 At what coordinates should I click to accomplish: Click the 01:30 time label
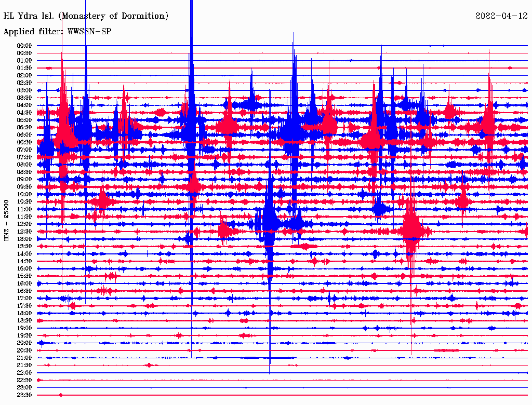(24, 68)
